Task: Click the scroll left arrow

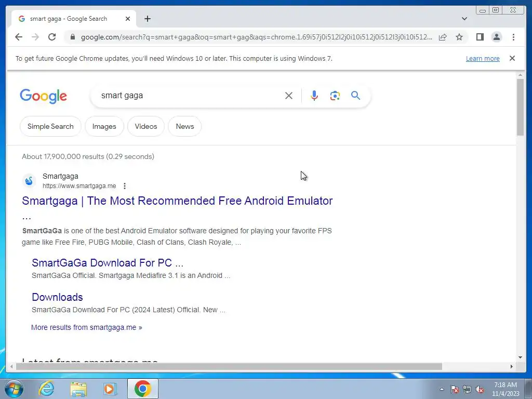Action: point(11,366)
